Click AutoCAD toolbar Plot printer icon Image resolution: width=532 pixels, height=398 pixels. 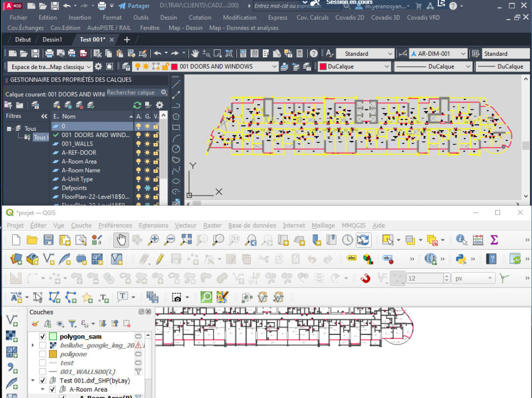(49, 54)
